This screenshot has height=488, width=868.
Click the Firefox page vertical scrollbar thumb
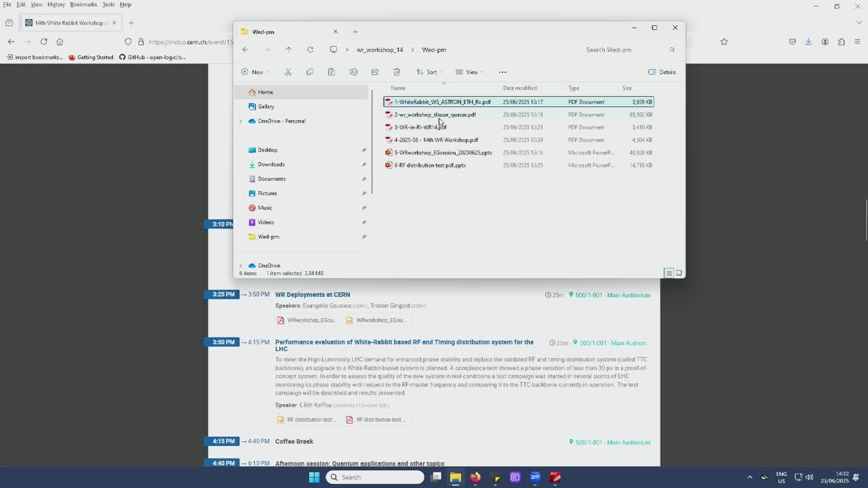[865, 219]
